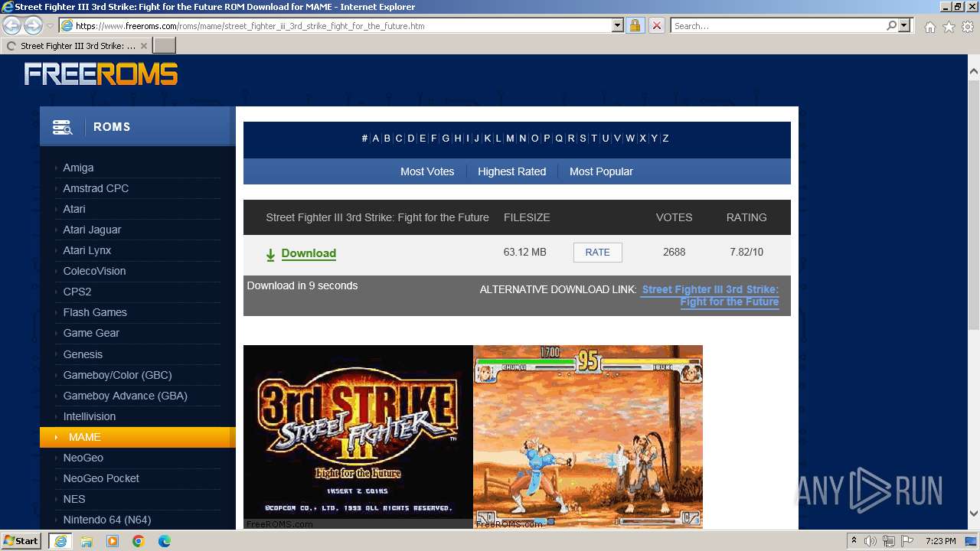Open the Tools gear icon
Image resolution: width=980 pixels, height=551 pixels.
[968, 27]
